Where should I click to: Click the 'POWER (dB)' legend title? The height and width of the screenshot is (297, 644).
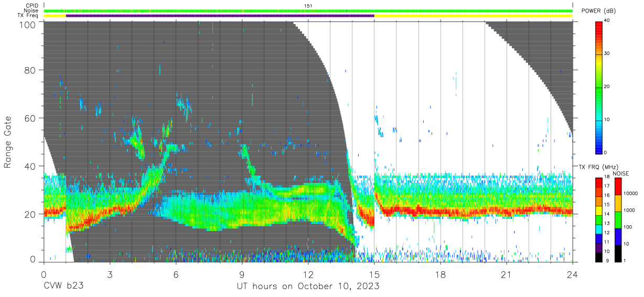(x=599, y=12)
